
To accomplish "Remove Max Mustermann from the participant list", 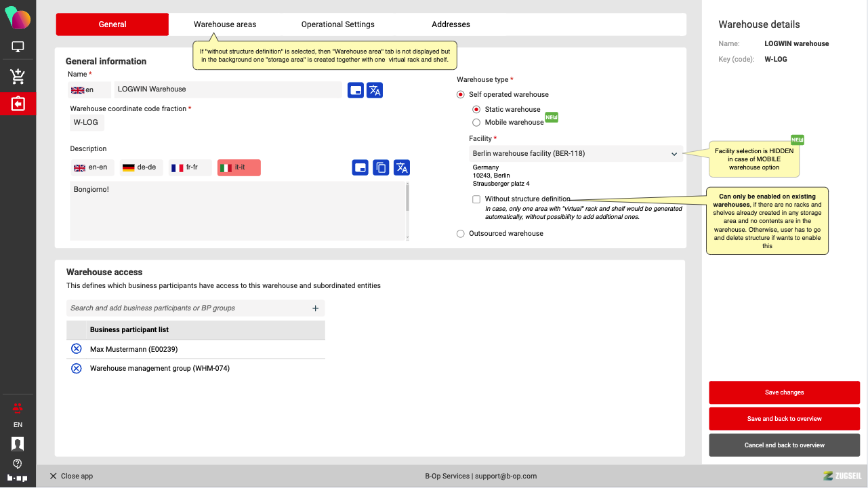I will tap(77, 349).
